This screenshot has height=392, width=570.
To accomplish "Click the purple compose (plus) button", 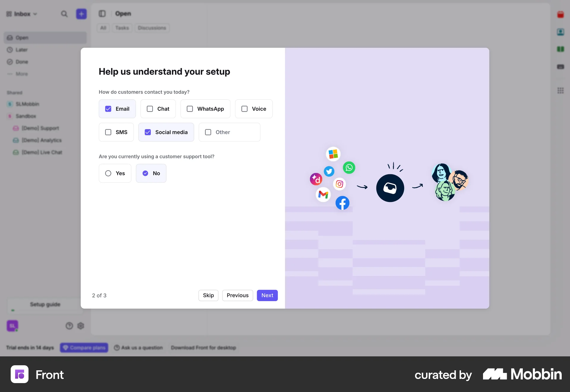I will tap(81, 14).
